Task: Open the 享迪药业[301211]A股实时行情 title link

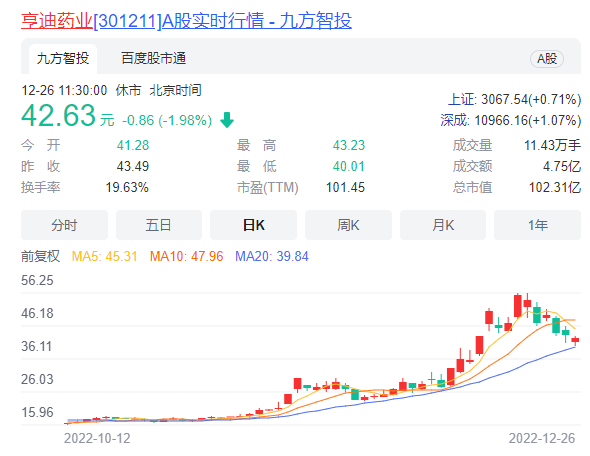Action: coord(186,21)
